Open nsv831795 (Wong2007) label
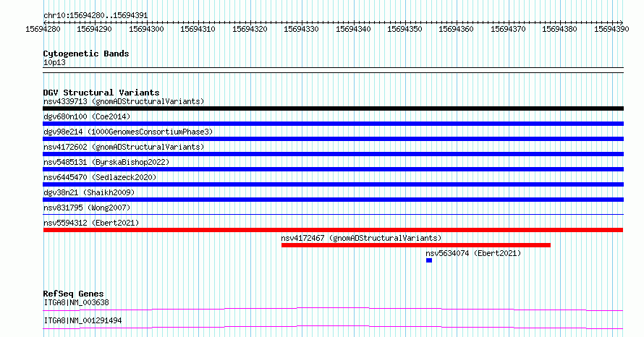 [x=87, y=208]
